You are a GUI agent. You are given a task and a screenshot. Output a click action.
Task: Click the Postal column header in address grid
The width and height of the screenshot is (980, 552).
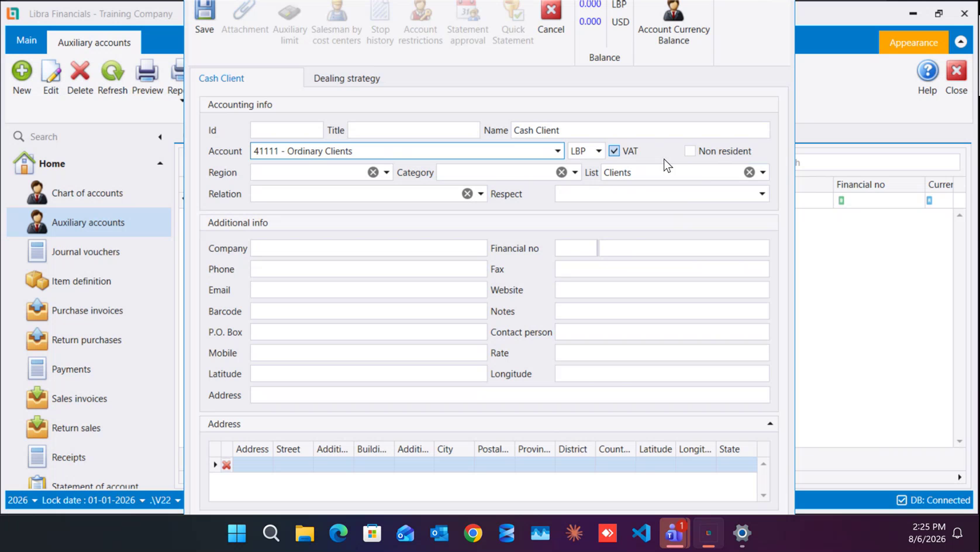pyautogui.click(x=494, y=449)
